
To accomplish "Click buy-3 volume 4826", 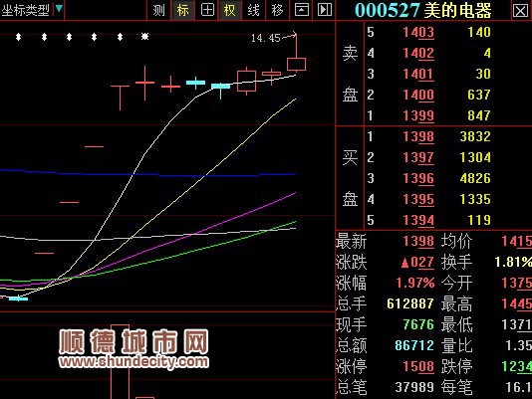I will coord(475,178).
